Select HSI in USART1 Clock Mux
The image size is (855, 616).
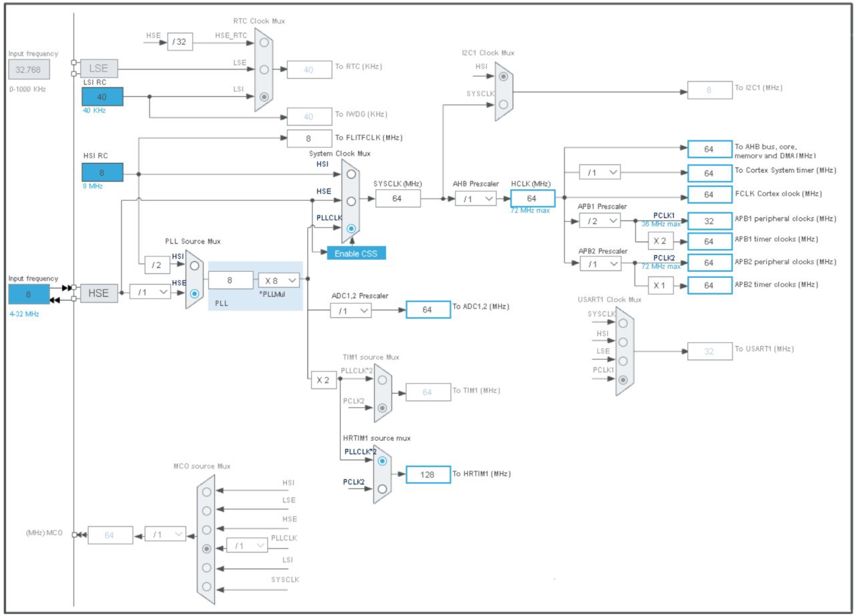pos(623,342)
